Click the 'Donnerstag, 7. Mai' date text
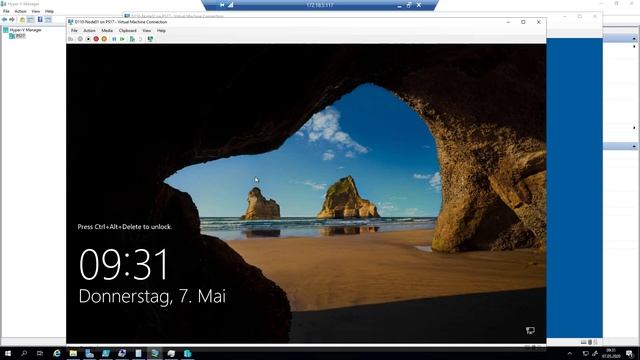Viewport: 640px width, 360px height. pos(152,297)
